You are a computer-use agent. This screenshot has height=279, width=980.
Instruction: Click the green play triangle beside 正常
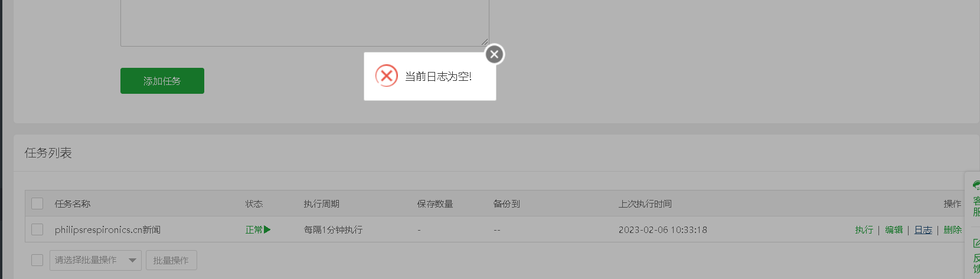point(267,229)
